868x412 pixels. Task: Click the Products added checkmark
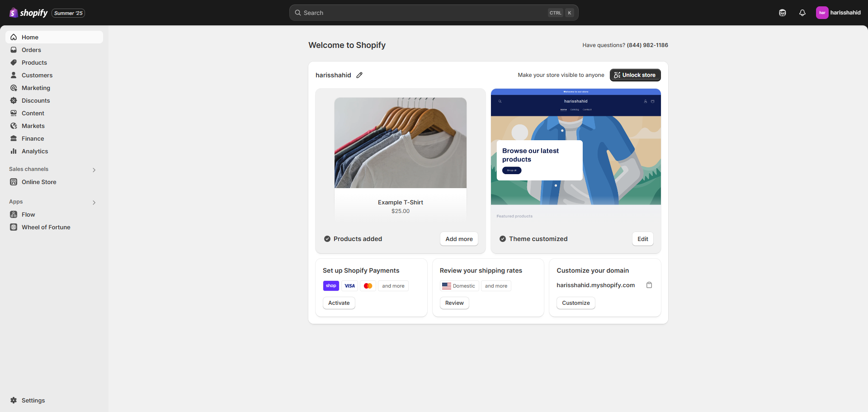(x=327, y=239)
